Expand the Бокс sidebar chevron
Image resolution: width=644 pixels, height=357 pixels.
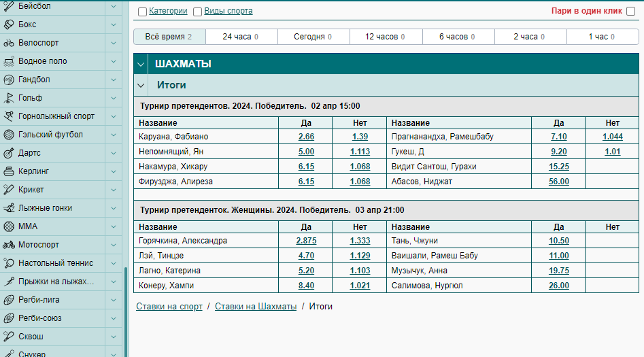click(114, 24)
